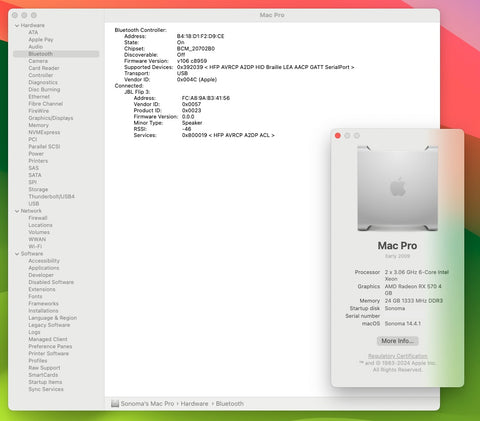The image size is (480, 421).
Task: Select Apple Pay in the sidebar
Action: (41, 40)
